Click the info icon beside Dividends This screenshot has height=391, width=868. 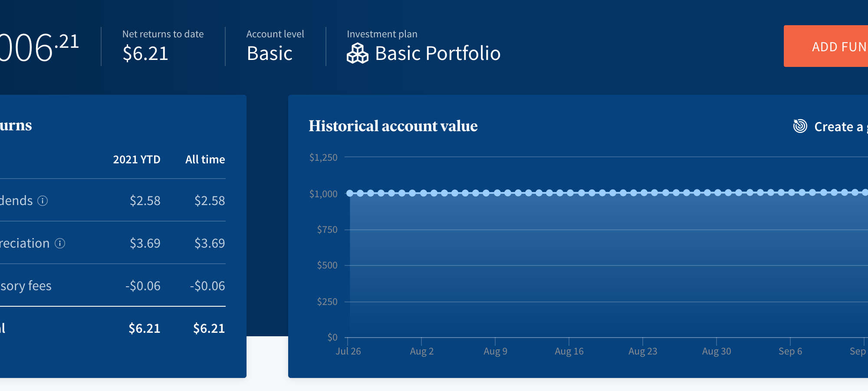point(43,201)
